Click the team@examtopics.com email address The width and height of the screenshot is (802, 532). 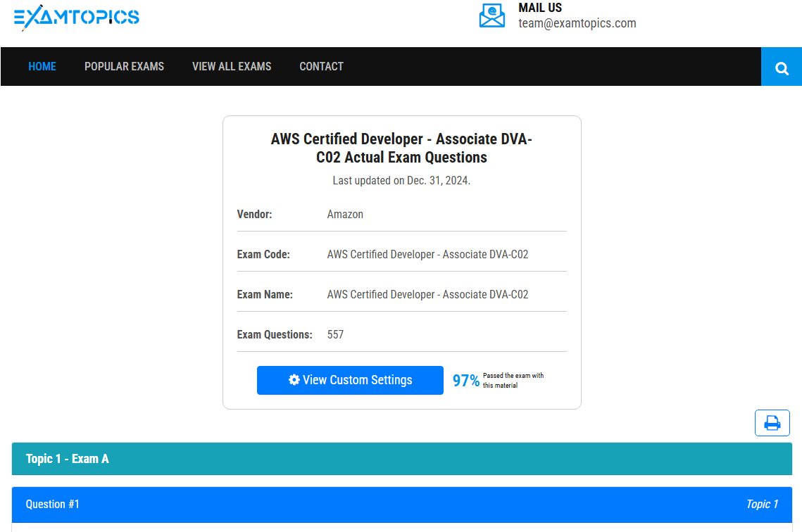(x=577, y=23)
